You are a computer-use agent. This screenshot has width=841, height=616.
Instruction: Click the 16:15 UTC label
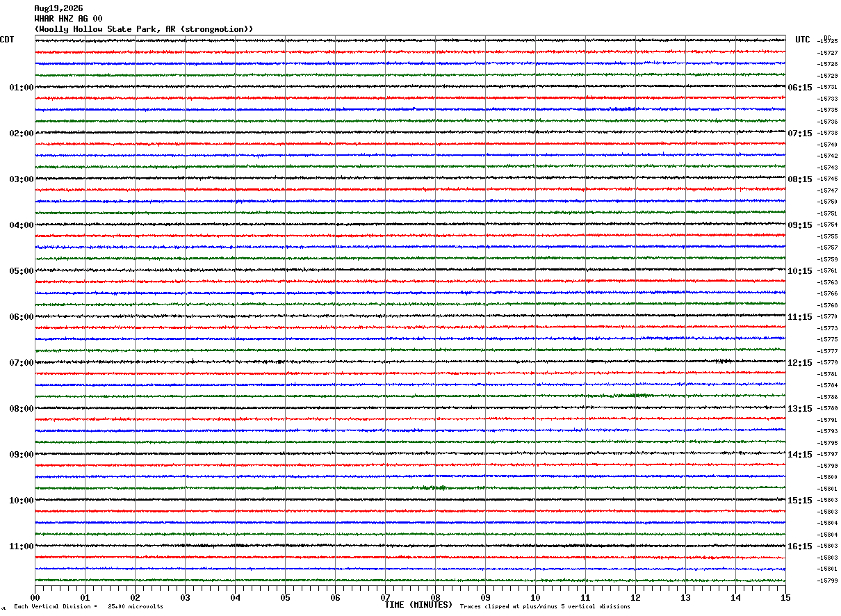(800, 546)
